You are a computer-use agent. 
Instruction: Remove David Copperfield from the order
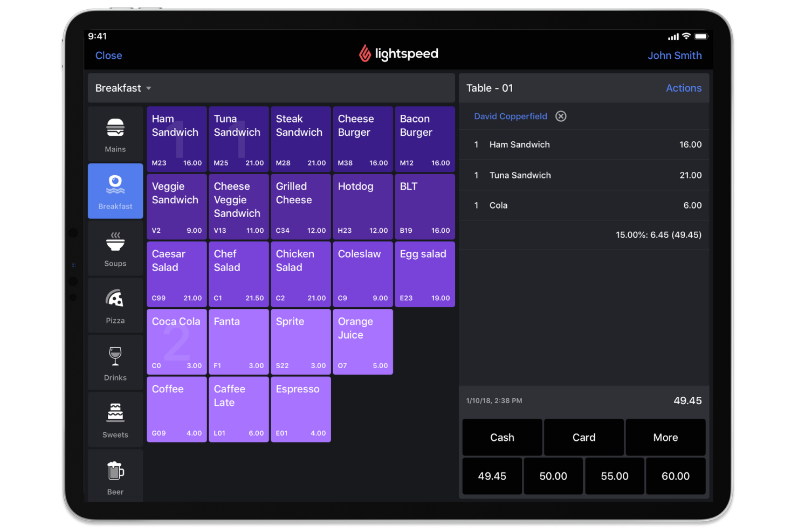point(561,116)
